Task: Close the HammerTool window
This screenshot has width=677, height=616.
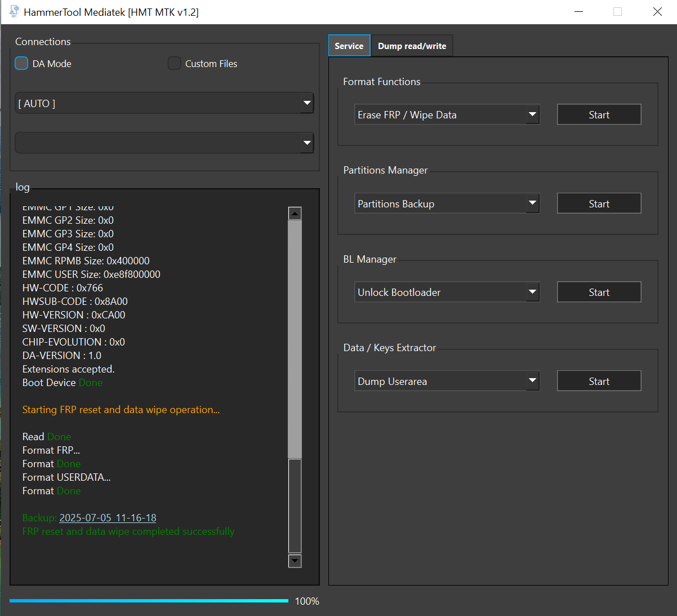Action: [x=657, y=12]
